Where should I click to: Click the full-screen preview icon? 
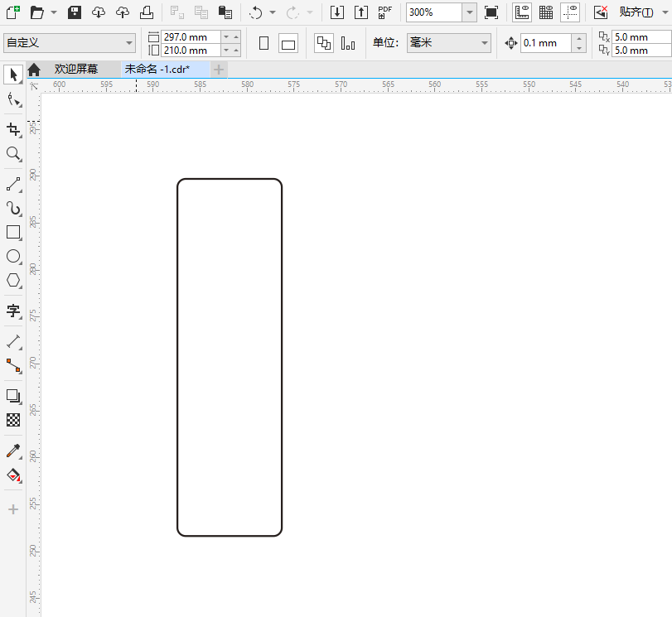[x=491, y=12]
